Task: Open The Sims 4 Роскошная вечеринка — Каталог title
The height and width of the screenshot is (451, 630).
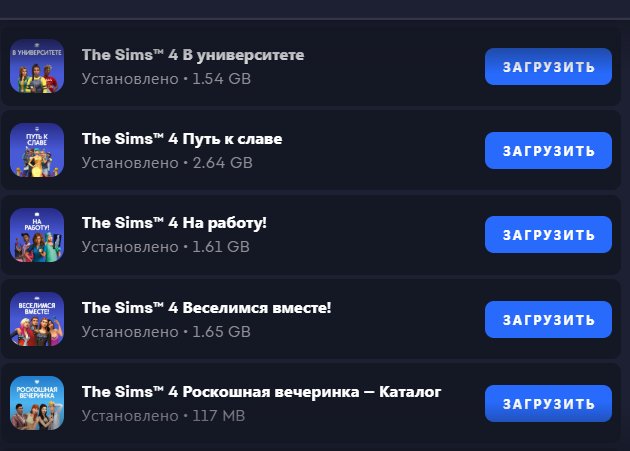Action: pos(262,392)
